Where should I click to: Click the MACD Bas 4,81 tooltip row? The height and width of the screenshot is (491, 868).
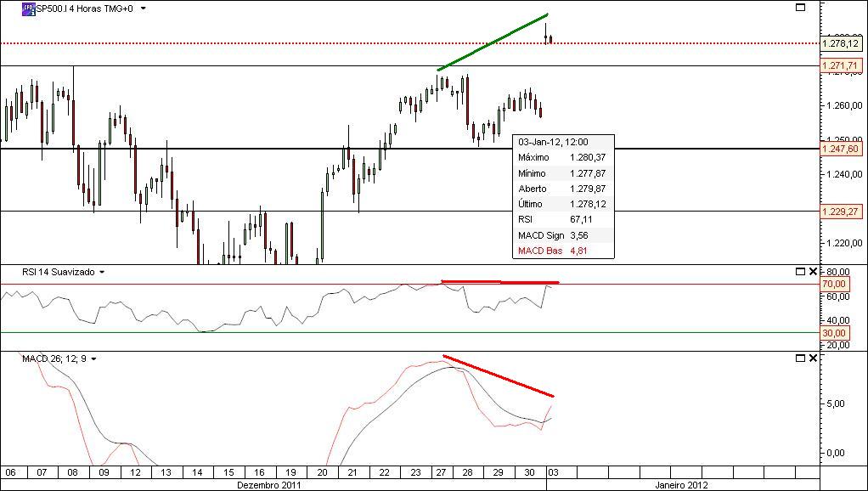click(563, 251)
